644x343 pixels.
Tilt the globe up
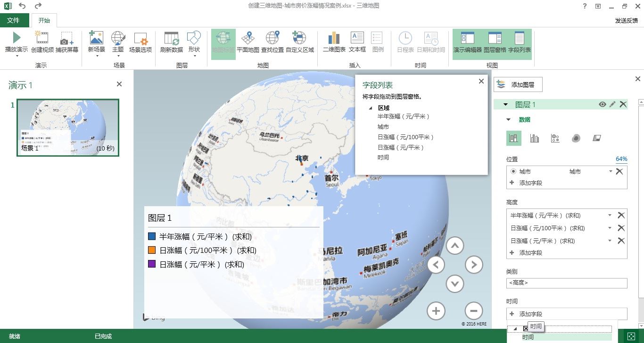point(455,246)
